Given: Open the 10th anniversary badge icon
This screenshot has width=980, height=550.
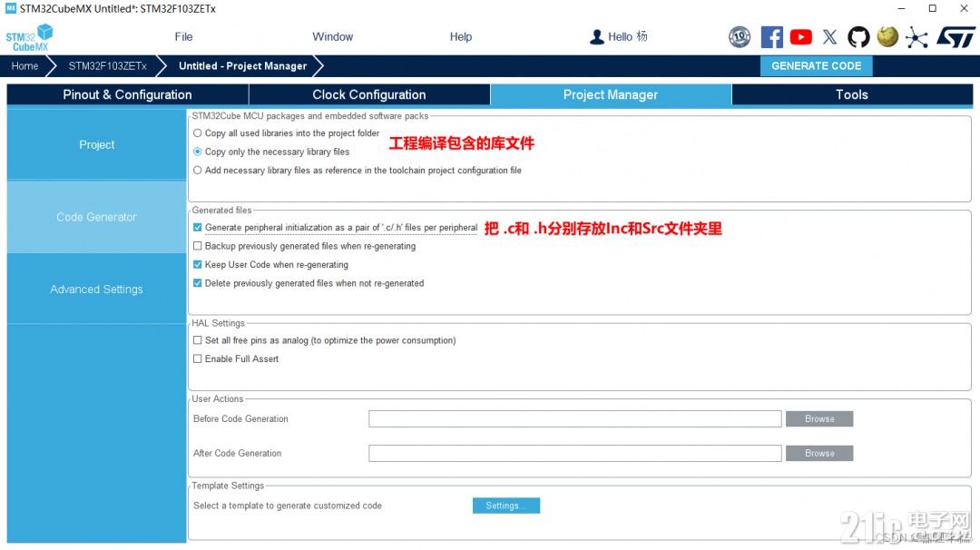Looking at the screenshot, I should [740, 37].
